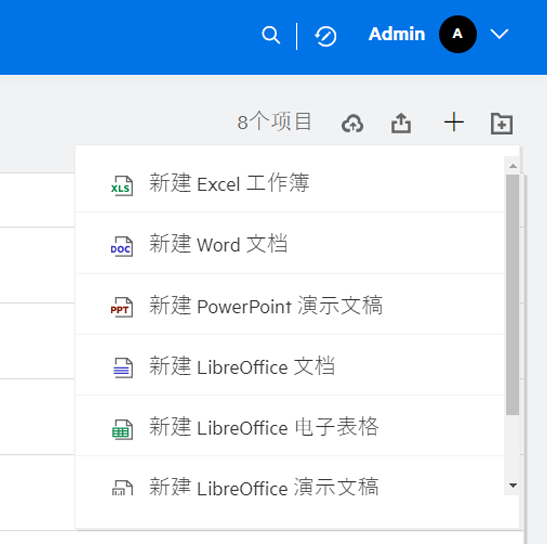This screenshot has height=544, width=547.
Task: Click the new folder icon
Action: coord(502,123)
